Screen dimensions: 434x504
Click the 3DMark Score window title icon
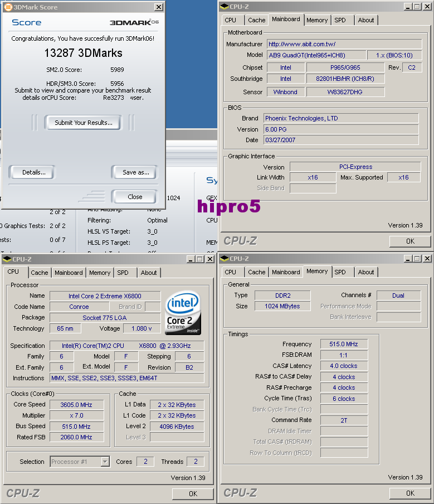(8, 7)
